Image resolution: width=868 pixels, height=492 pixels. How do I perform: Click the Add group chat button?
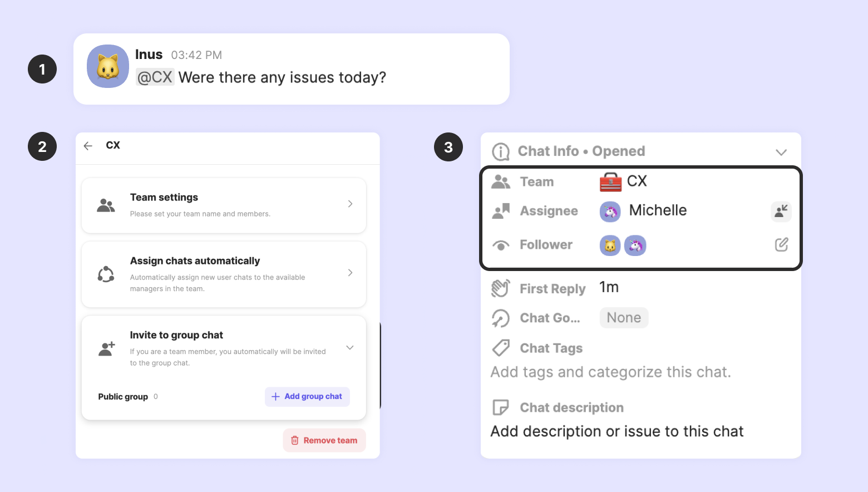[x=307, y=397]
